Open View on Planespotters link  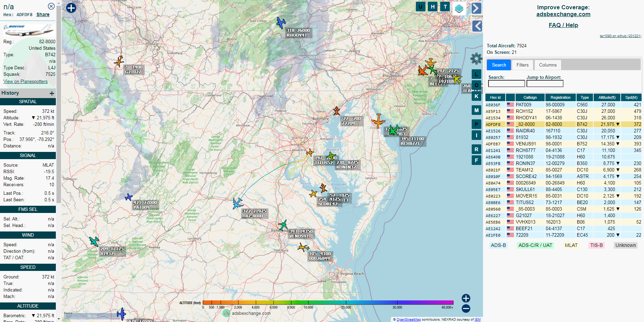pyautogui.click(x=25, y=81)
